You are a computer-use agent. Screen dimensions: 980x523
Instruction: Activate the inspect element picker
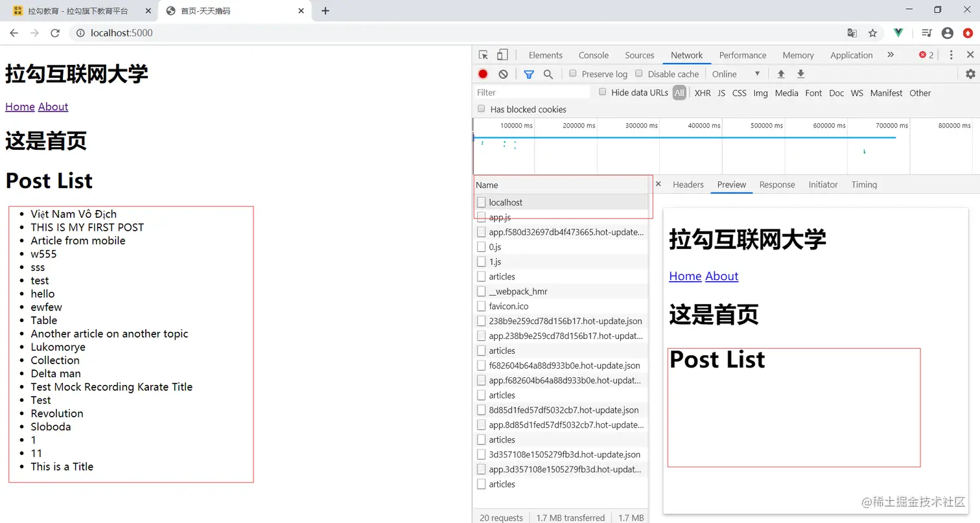pyautogui.click(x=484, y=55)
